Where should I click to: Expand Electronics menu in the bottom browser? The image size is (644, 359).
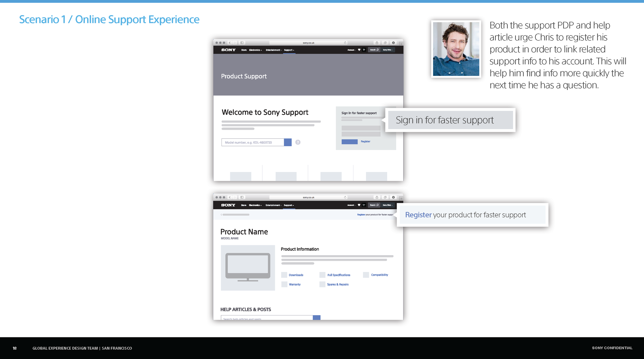tap(255, 205)
